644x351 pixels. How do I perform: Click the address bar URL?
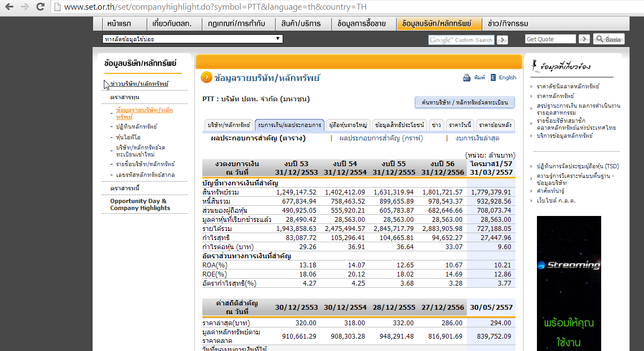215,8
